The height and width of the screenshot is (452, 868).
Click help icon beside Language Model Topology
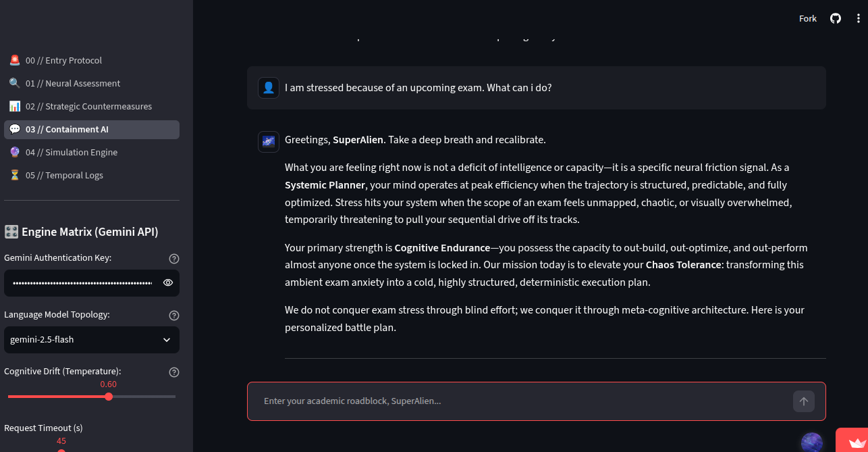[174, 315]
